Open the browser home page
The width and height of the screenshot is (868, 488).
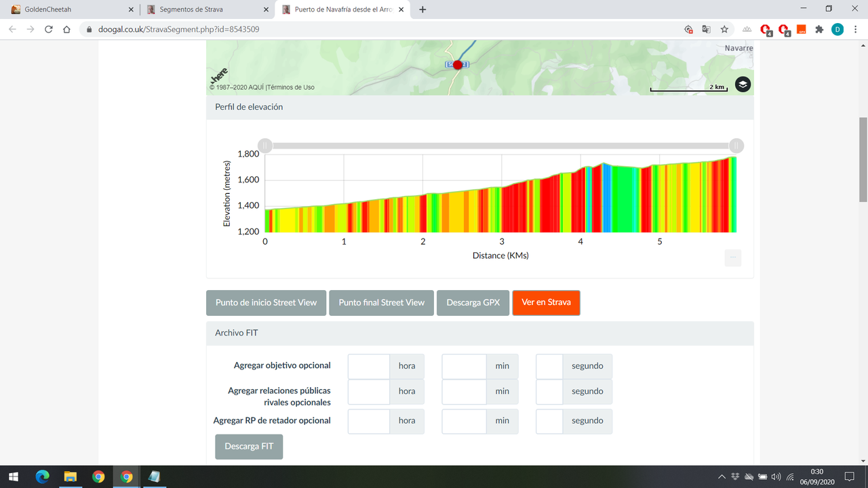click(66, 29)
